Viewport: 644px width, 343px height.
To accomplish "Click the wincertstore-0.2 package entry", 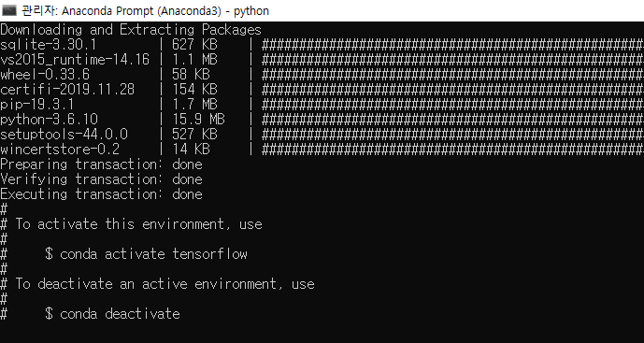I will coord(60,150).
